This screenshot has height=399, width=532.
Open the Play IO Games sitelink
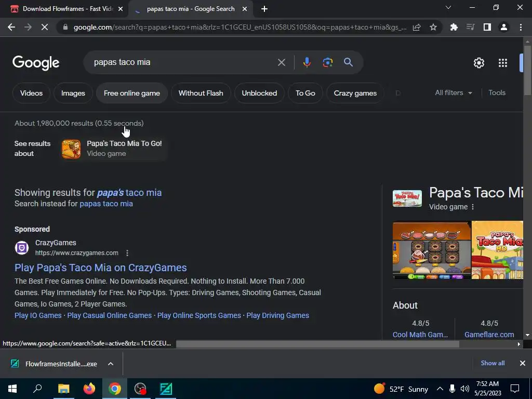(38, 315)
